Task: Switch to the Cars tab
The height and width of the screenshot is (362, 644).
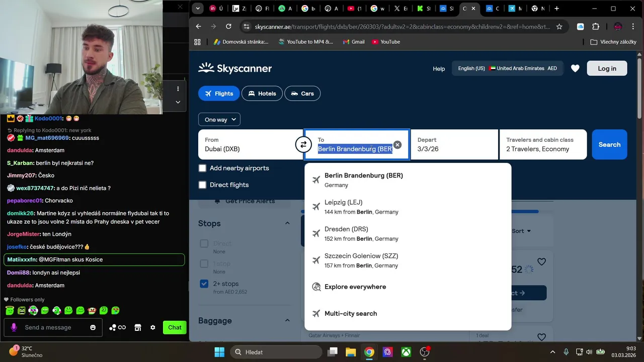Action: tap(302, 94)
